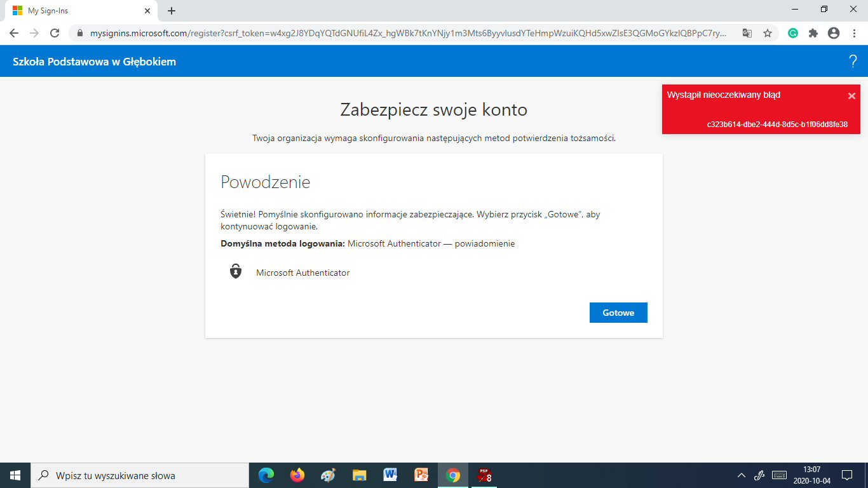Open the Windows notification center
The height and width of the screenshot is (488, 868).
[x=846, y=475]
